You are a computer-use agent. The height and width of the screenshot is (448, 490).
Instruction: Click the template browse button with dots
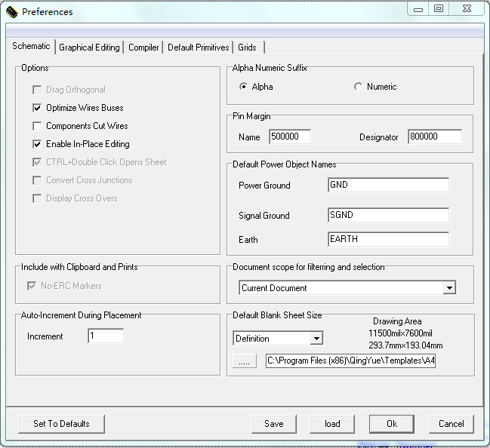[246, 361]
